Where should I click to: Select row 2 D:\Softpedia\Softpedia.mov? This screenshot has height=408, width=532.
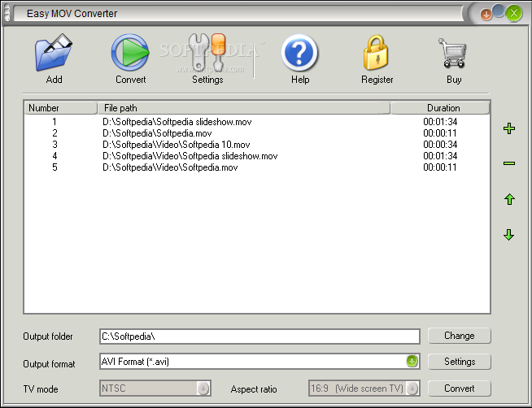257,133
